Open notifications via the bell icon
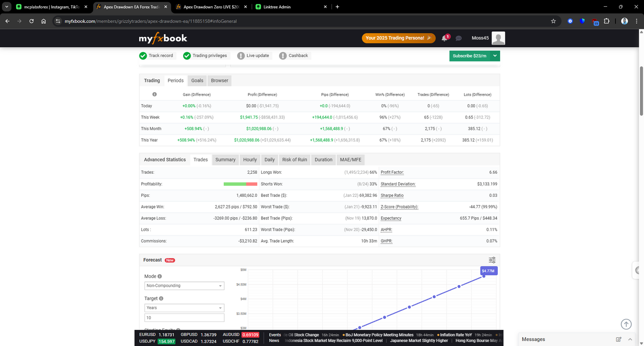The width and height of the screenshot is (644, 346). (x=444, y=38)
